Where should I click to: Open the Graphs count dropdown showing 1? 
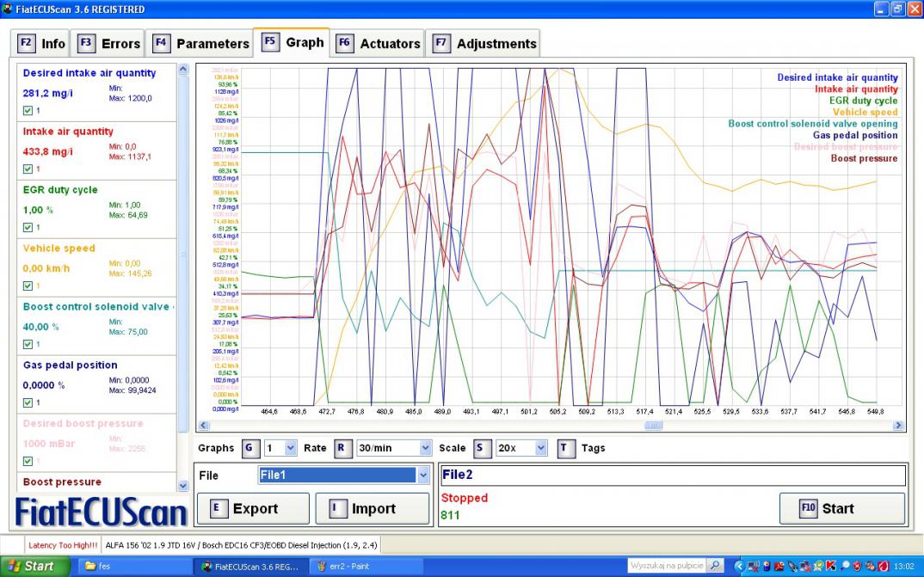point(280,448)
